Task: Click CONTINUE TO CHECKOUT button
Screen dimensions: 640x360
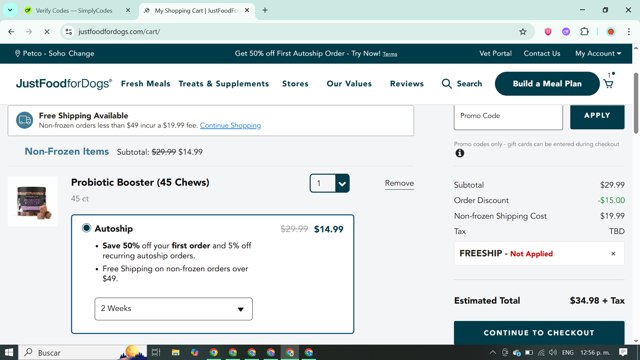Action: [539, 333]
